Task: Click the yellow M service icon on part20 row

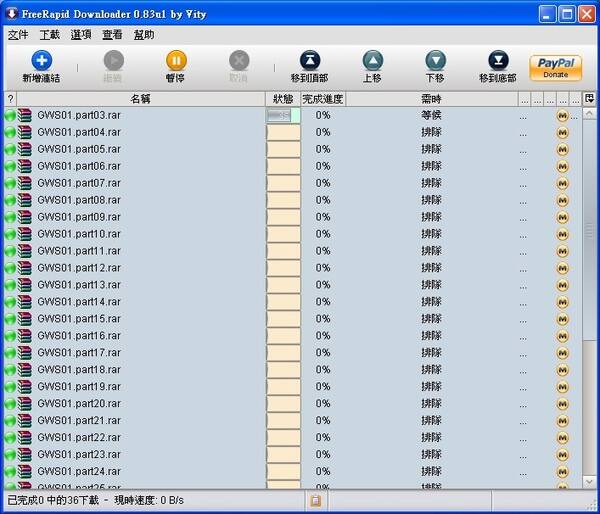Action: point(562,404)
